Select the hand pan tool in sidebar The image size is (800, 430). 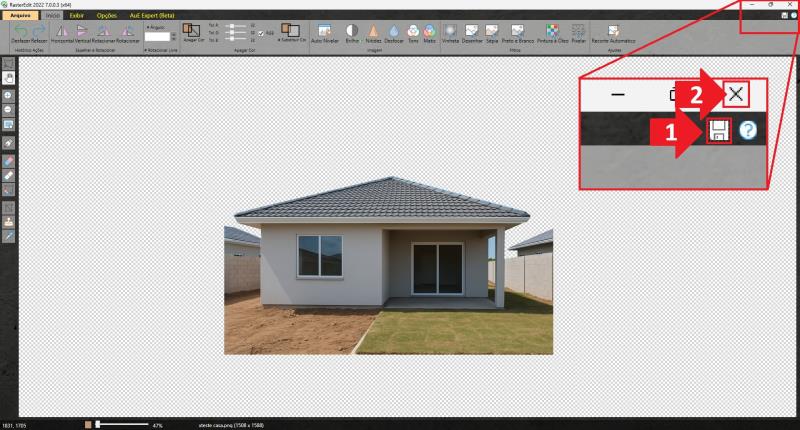tap(8, 76)
